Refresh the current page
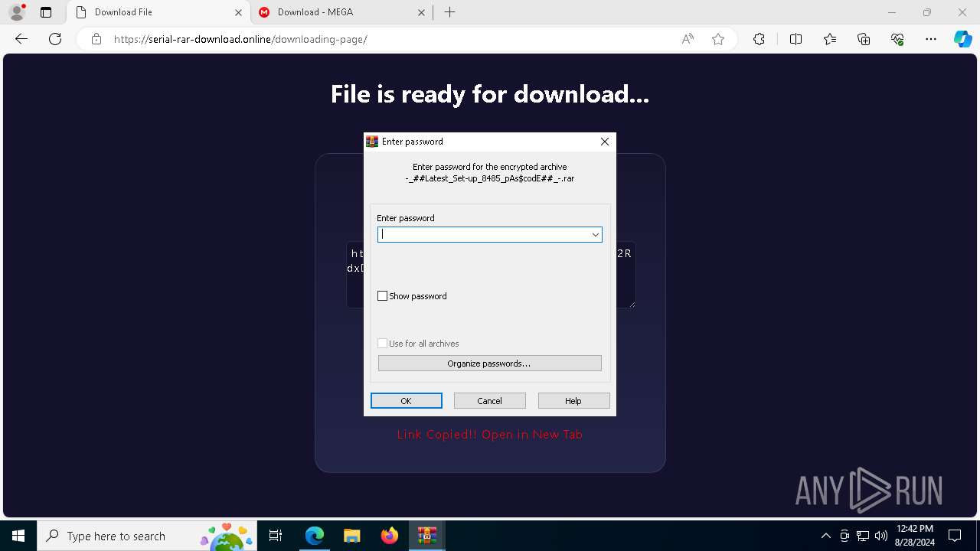This screenshot has width=980, height=551. (x=55, y=39)
